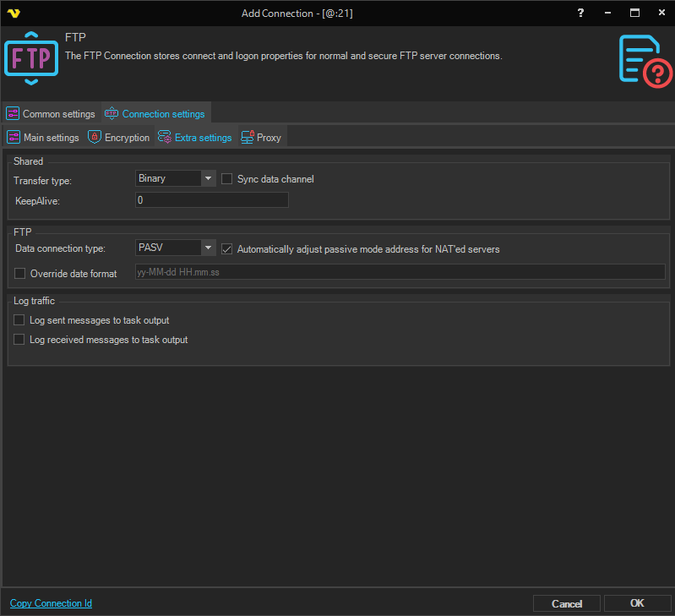Enable Log received messages to task output

pyautogui.click(x=20, y=340)
